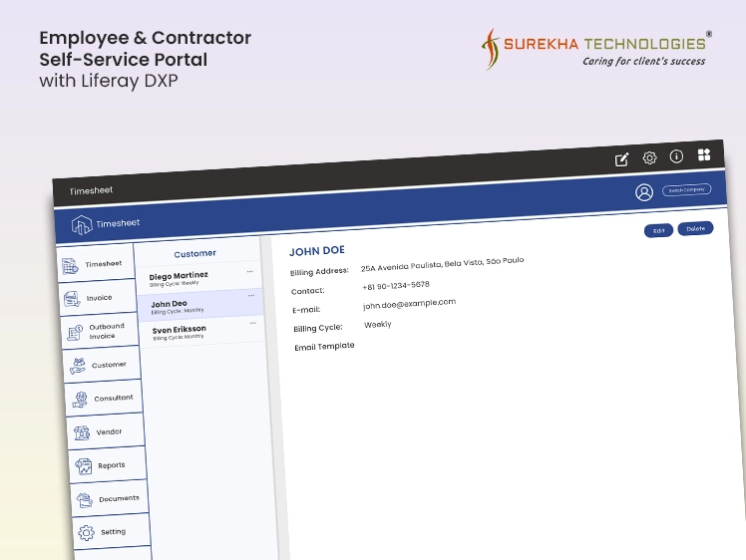The height and width of the screenshot is (560, 746).
Task: Click the user profile avatar icon
Action: 644,192
